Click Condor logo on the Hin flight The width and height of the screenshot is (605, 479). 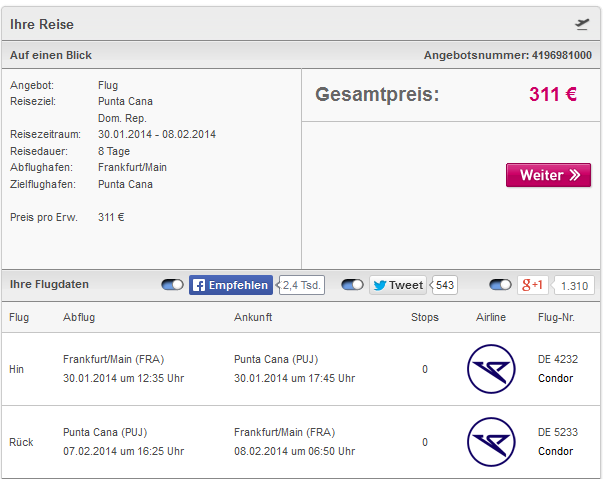pyautogui.click(x=491, y=369)
